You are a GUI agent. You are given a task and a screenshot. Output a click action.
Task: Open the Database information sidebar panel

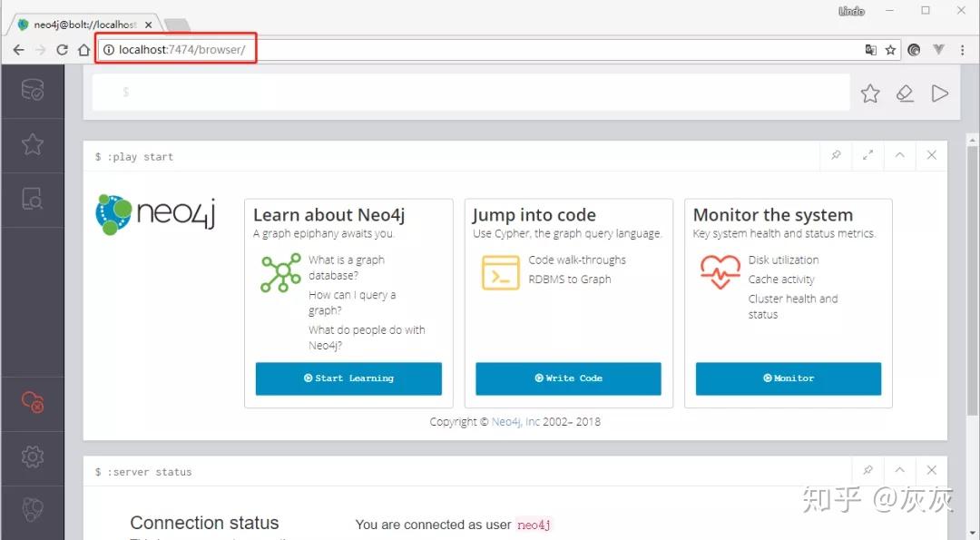pos(32,91)
